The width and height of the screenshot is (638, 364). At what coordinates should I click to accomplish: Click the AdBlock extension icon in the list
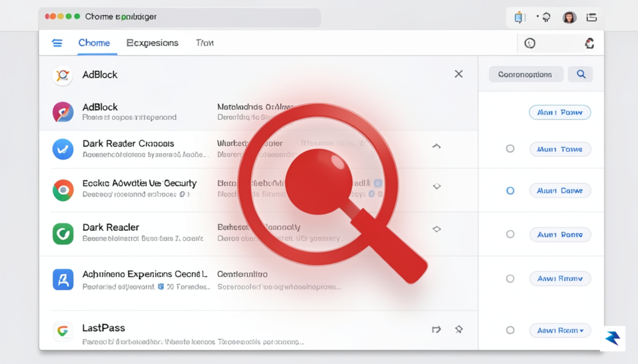coord(63,112)
